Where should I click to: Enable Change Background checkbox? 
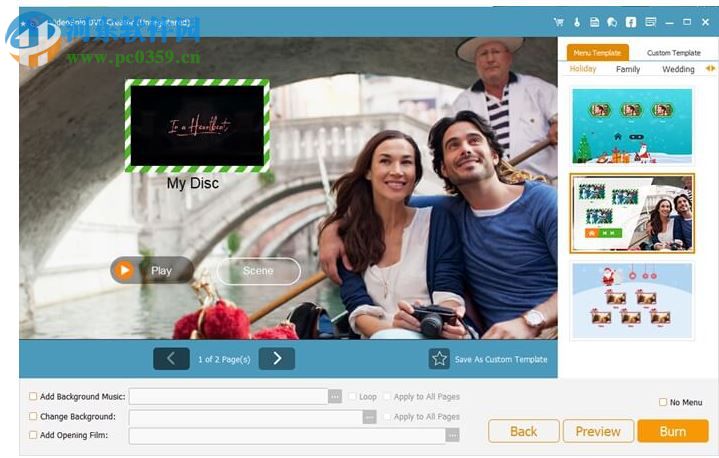33,416
